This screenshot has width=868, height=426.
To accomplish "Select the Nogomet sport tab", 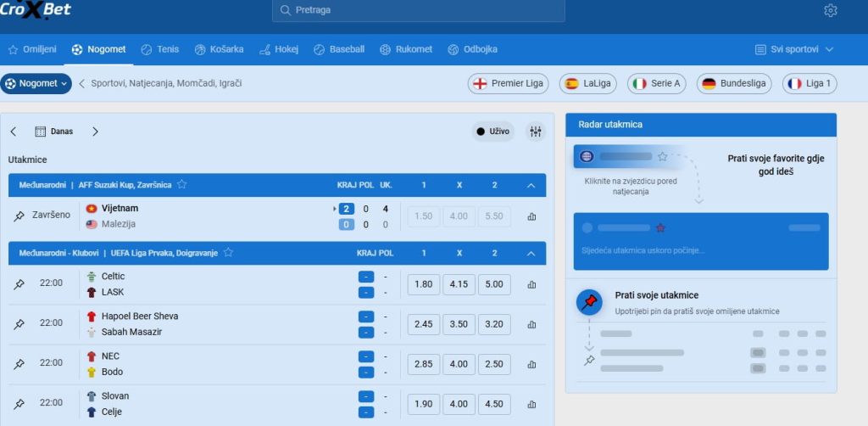I will 98,49.
